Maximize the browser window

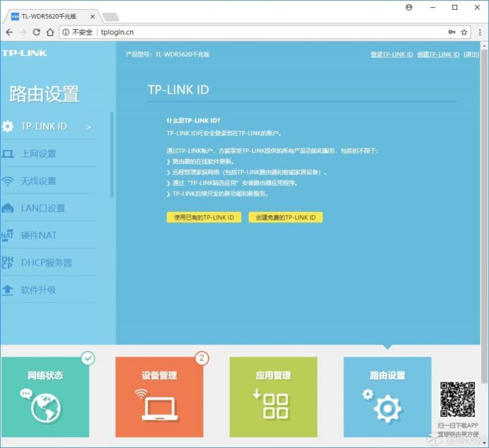click(455, 7)
